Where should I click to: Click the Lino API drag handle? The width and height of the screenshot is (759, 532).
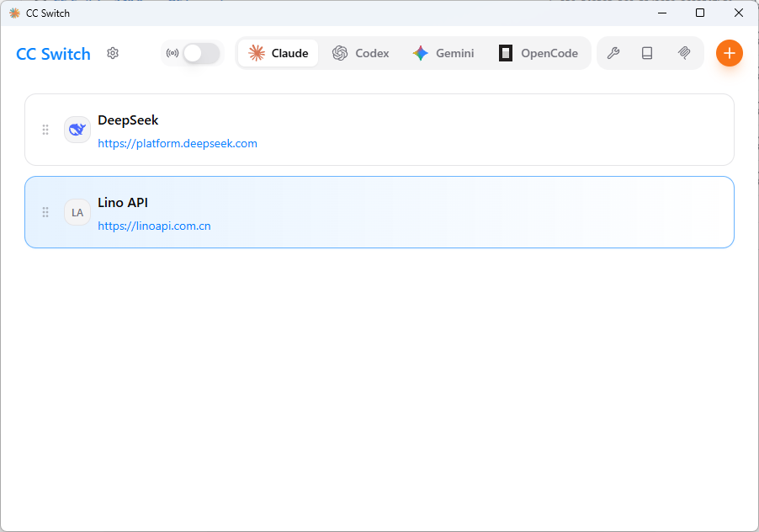(45, 212)
